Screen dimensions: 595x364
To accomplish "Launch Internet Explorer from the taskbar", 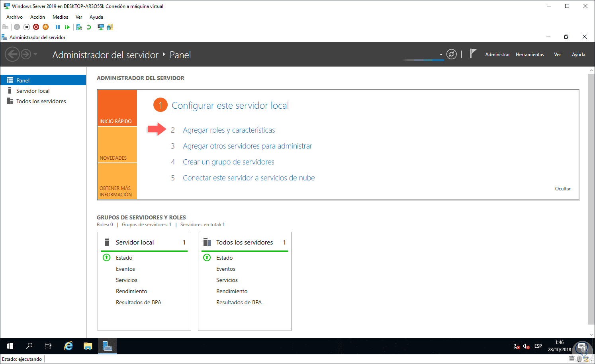I will point(69,346).
